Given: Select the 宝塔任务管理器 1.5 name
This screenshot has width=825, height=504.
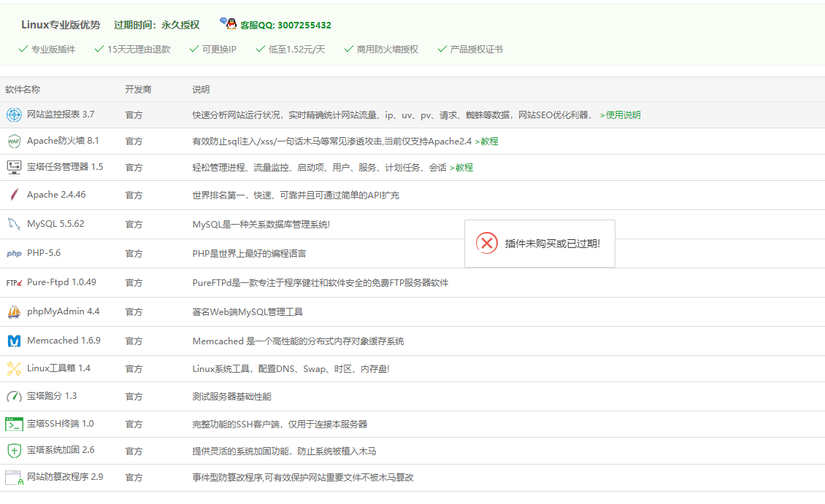Looking at the screenshot, I should point(65,166).
